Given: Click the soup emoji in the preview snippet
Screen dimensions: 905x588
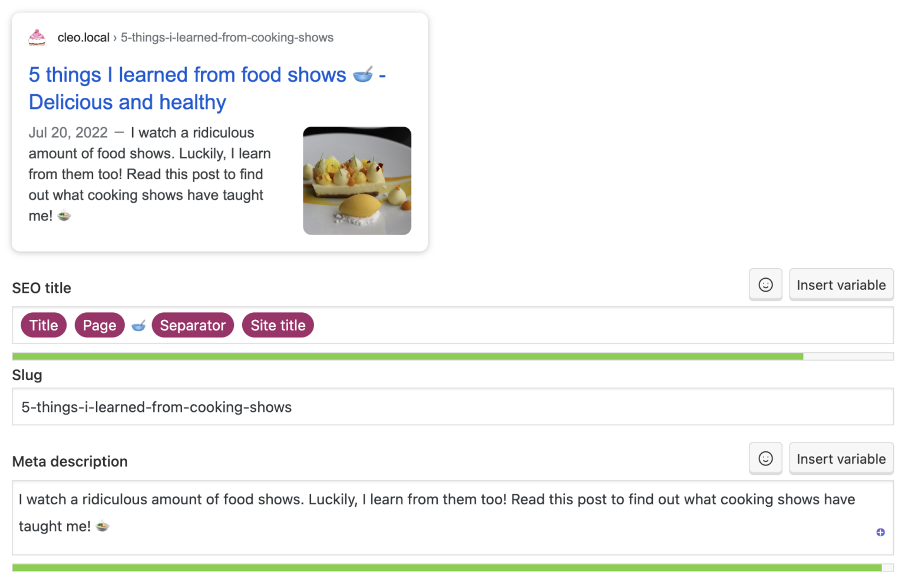Looking at the screenshot, I should [x=64, y=216].
